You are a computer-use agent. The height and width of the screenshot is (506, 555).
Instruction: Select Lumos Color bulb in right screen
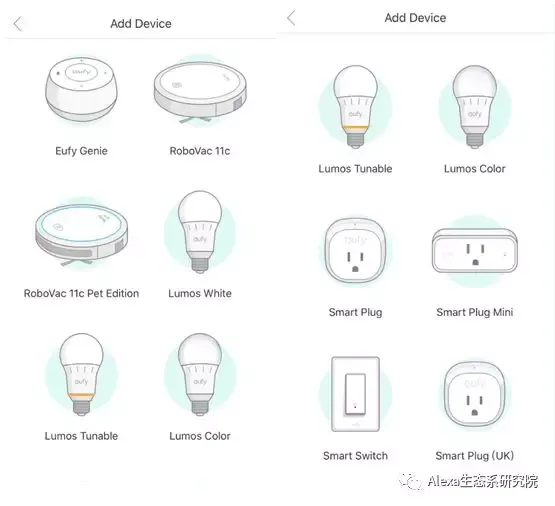[475, 107]
